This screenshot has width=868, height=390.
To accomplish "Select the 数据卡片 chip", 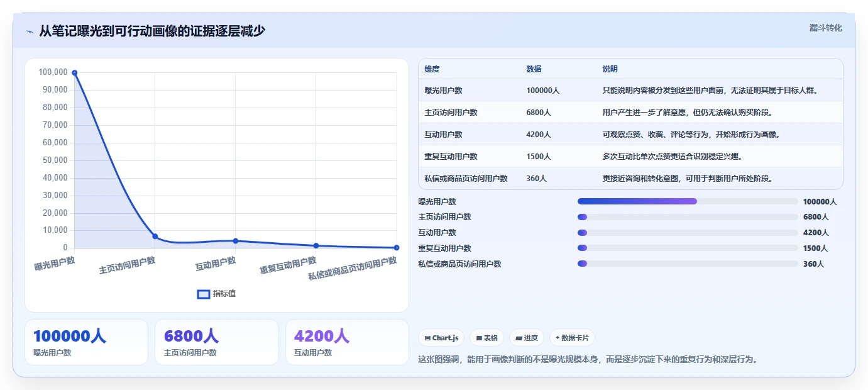I will (x=572, y=338).
